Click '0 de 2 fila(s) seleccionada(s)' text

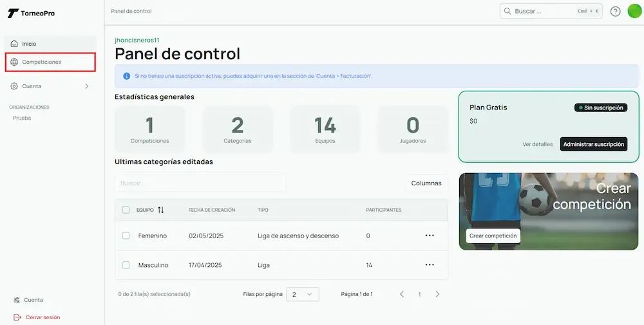click(x=155, y=294)
